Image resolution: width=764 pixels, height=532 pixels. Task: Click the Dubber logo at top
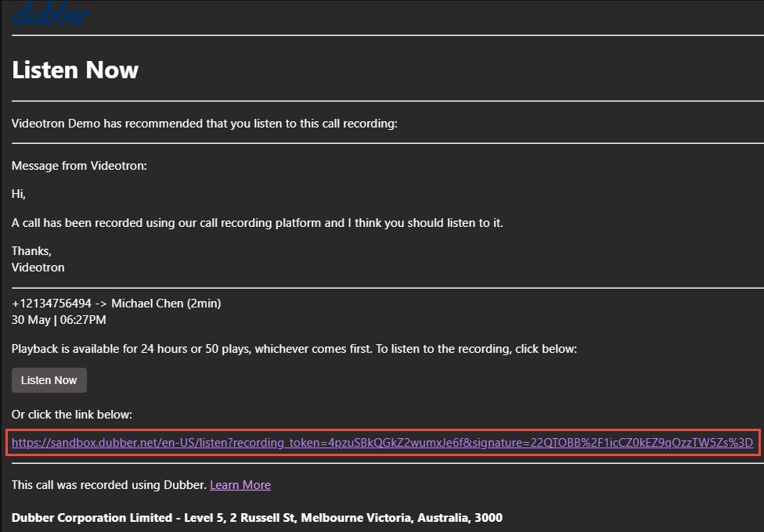click(x=52, y=13)
